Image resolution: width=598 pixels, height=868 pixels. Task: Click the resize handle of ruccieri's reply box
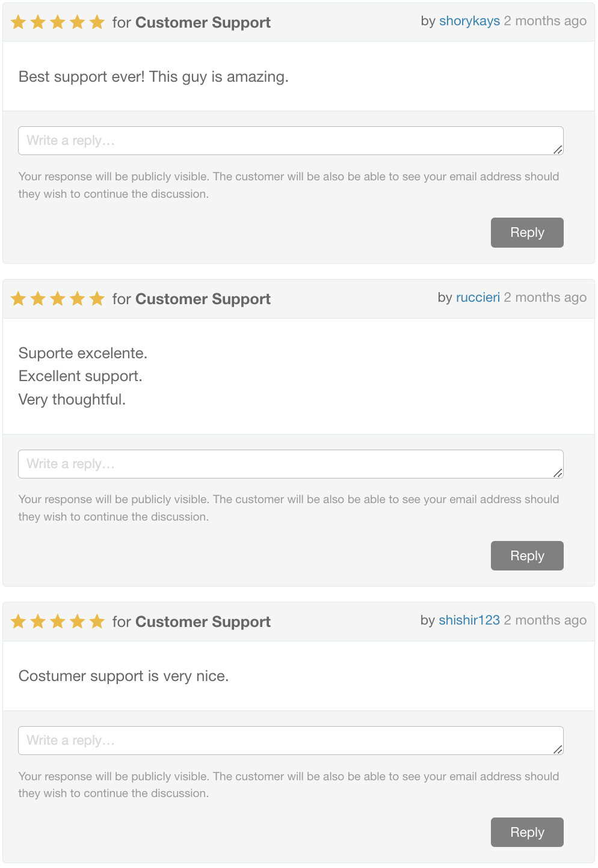[x=558, y=473]
